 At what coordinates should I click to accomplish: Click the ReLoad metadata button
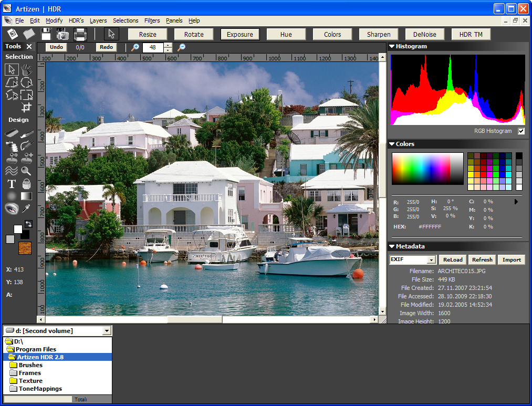[x=453, y=260]
